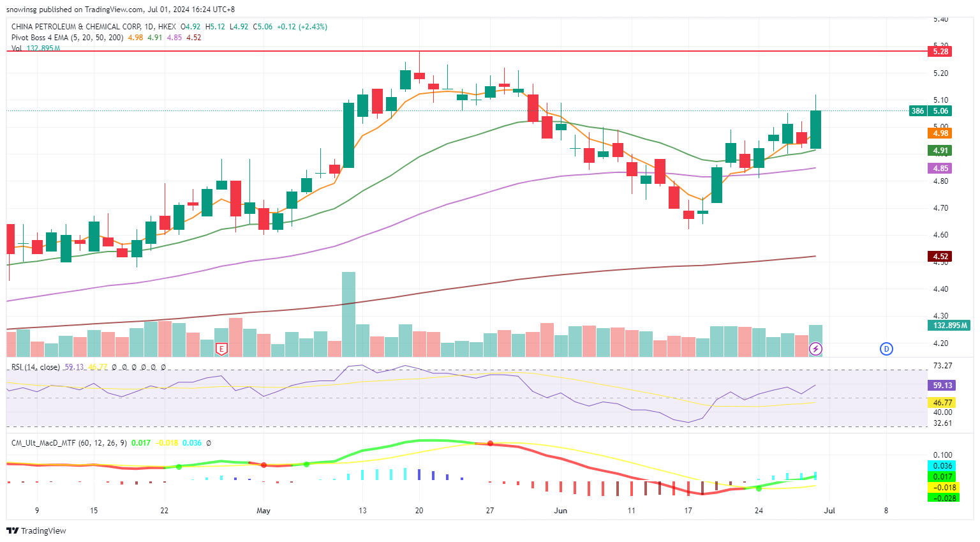This screenshot has width=980, height=542.
Task: Click the TradingView logo at bottom left
Action: pos(36,531)
